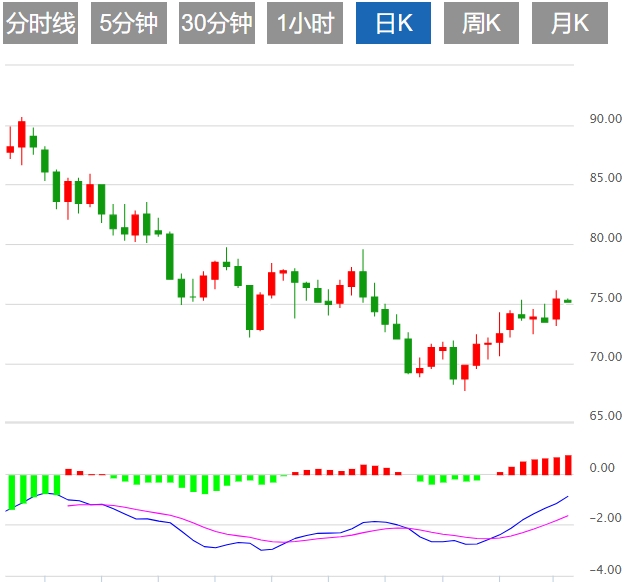This screenshot has width=631, height=582.
Task: Click the 70.00 price axis label
Action: point(606,357)
